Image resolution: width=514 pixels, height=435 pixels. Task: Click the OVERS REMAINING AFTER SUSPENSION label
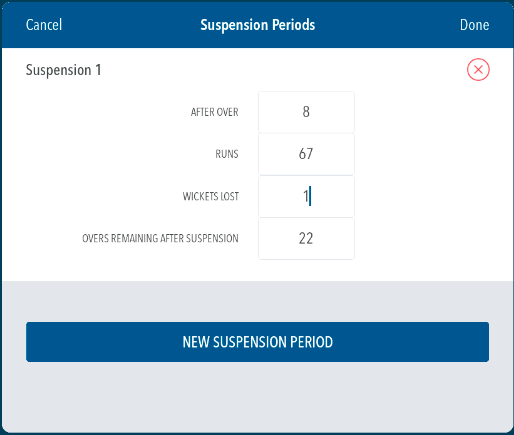click(x=160, y=238)
